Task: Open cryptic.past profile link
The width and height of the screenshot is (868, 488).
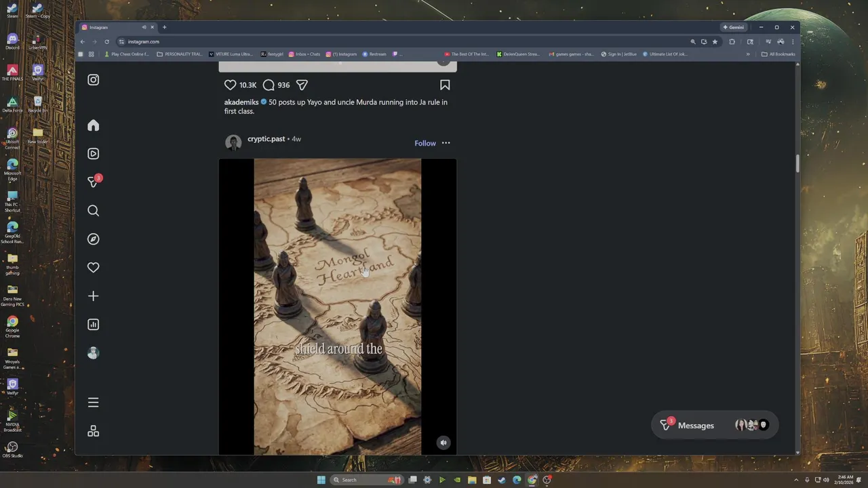Action: tap(266, 139)
